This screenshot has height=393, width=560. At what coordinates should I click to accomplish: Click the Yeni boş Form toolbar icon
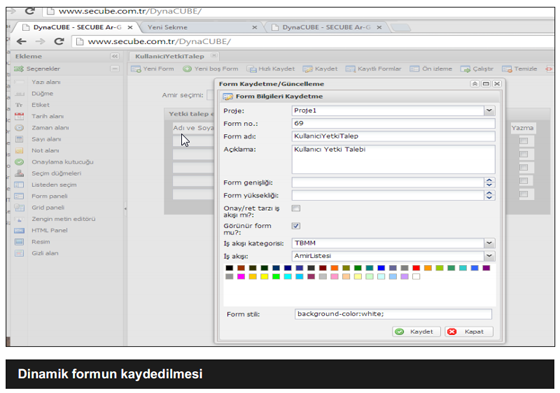pyautogui.click(x=187, y=69)
